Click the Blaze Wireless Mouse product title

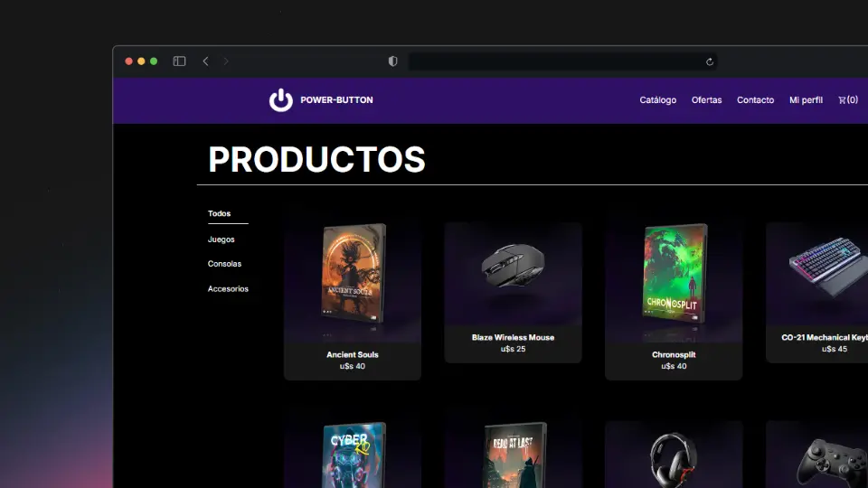click(x=514, y=337)
